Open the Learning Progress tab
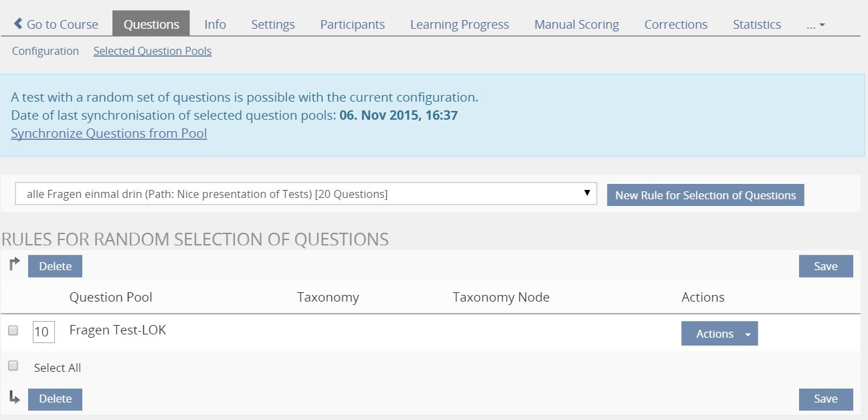Viewport: 868px width, 420px height. coord(459,25)
